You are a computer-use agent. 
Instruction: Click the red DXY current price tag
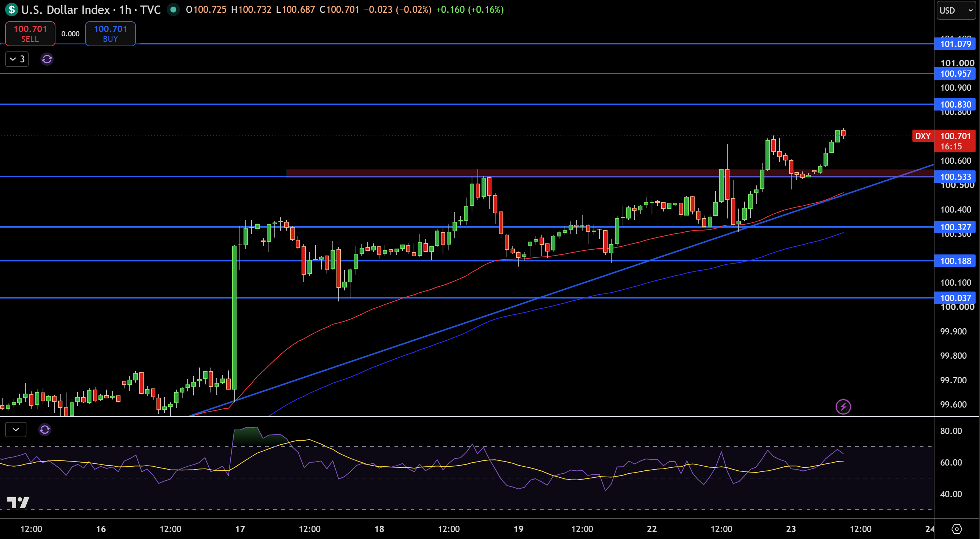coord(923,136)
